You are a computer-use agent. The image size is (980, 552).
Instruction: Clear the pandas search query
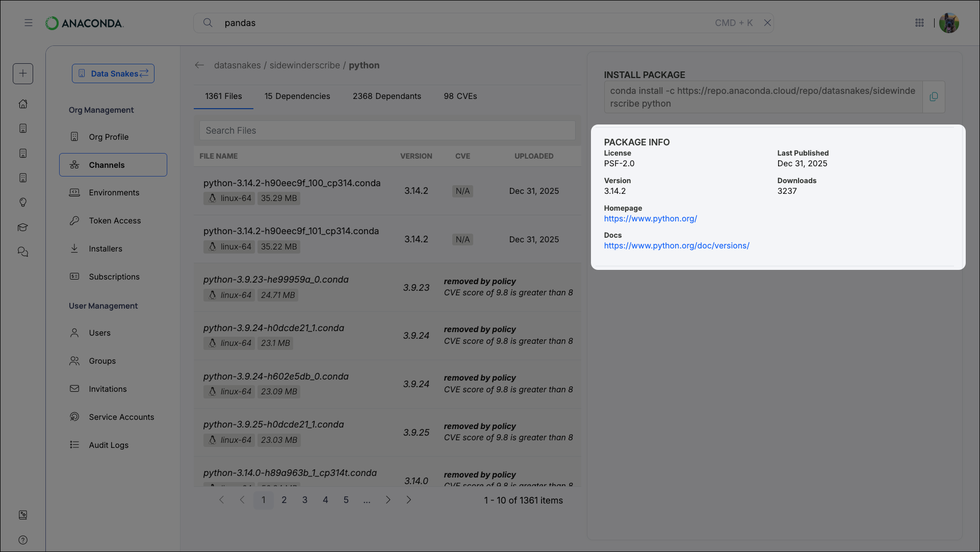point(767,23)
